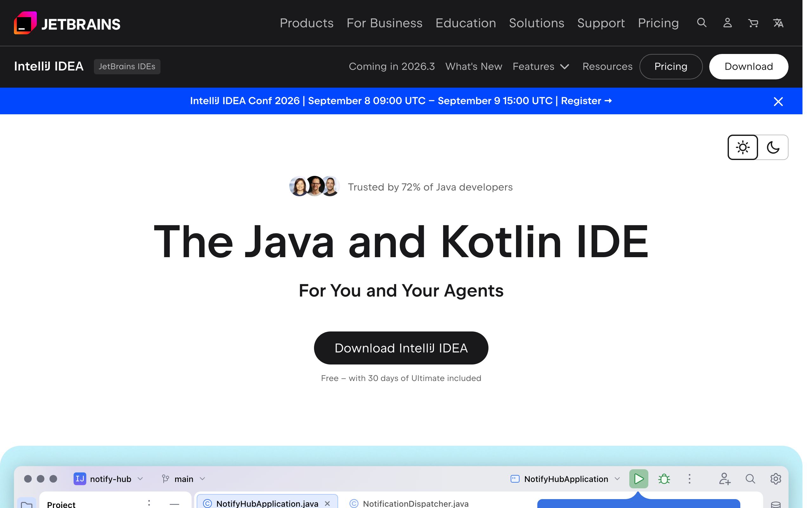Click the Debug bug icon in IDE preview
The image size is (812, 508).
click(664, 478)
